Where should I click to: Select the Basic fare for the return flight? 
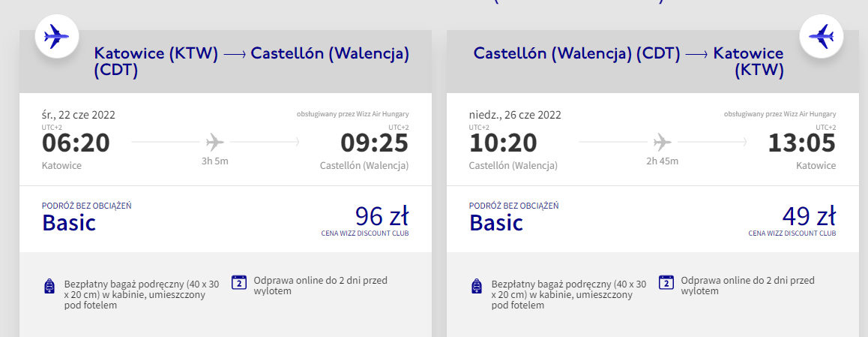tap(496, 223)
